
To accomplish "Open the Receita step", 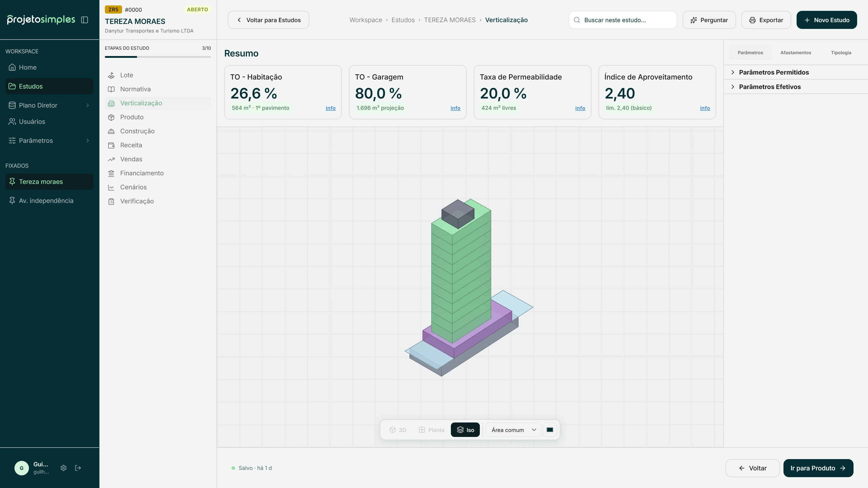I will click(x=158, y=145).
